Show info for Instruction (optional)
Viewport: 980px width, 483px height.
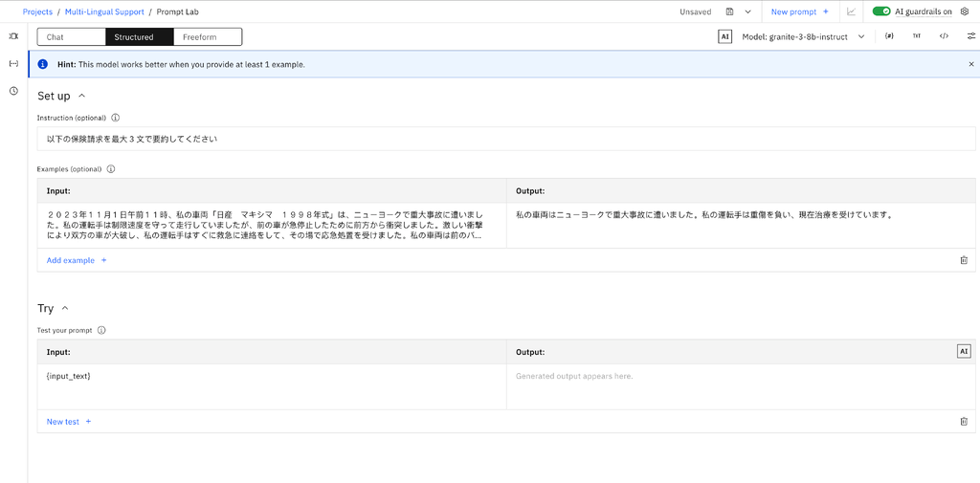coord(116,118)
